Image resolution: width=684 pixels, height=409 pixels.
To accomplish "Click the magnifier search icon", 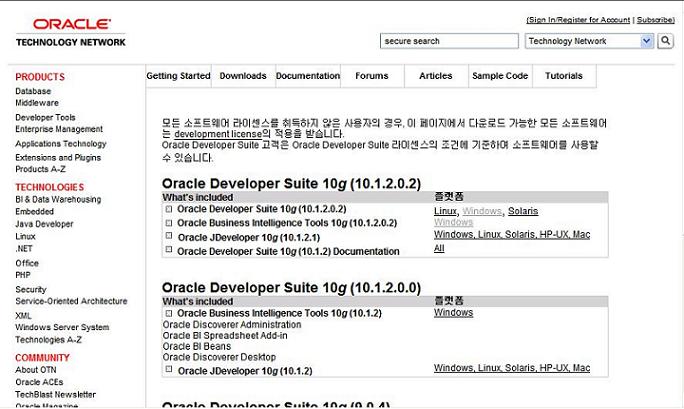I will [x=665, y=41].
